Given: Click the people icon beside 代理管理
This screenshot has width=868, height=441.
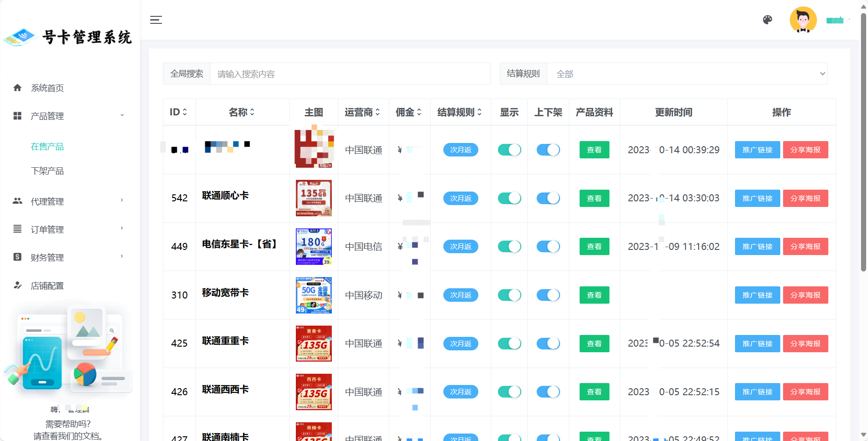Looking at the screenshot, I should pos(17,201).
